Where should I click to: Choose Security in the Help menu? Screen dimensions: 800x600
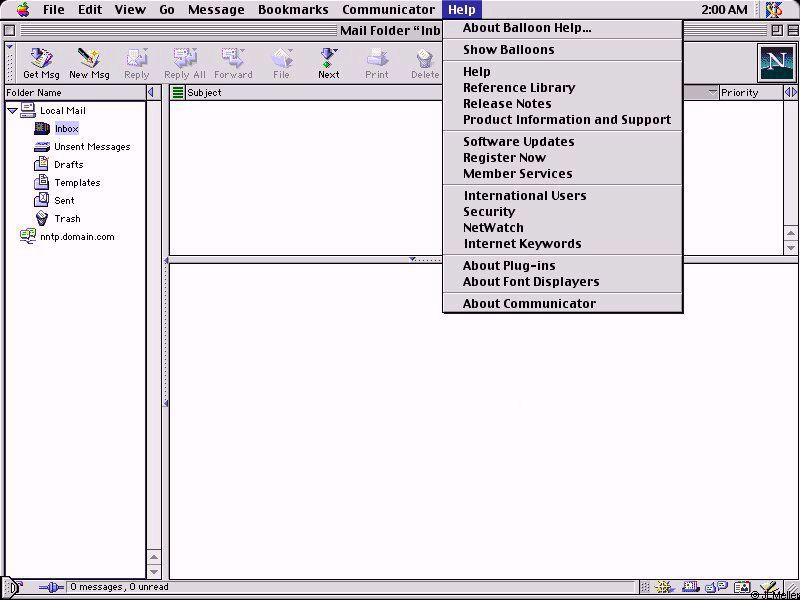tap(563, 212)
